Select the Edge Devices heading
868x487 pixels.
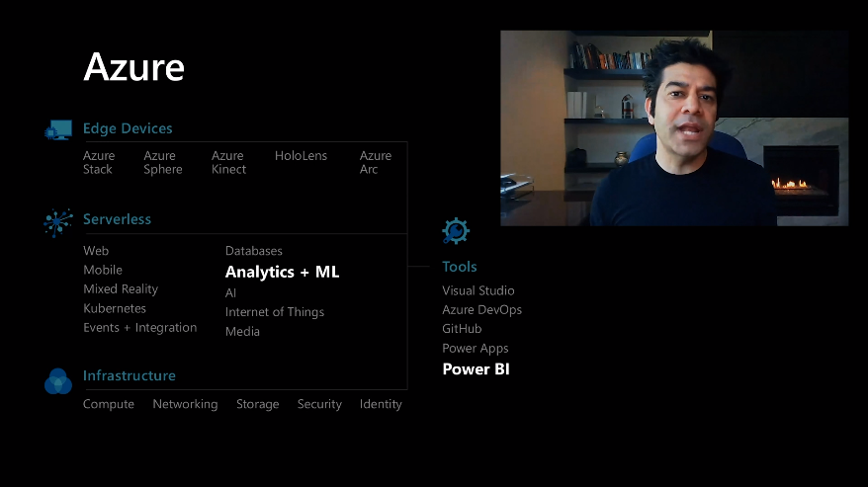tap(128, 128)
